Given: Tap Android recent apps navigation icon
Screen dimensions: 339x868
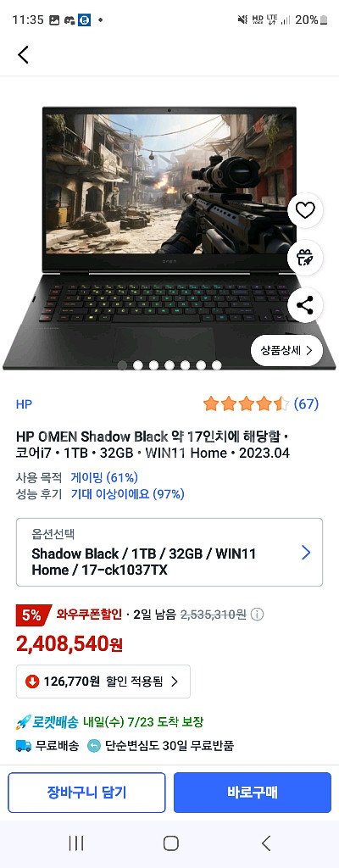Looking at the screenshot, I should [x=76, y=843].
